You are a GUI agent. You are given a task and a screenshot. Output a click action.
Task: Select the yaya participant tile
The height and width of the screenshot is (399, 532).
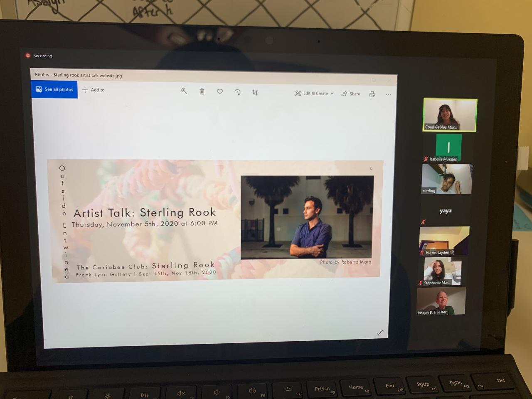(x=445, y=211)
